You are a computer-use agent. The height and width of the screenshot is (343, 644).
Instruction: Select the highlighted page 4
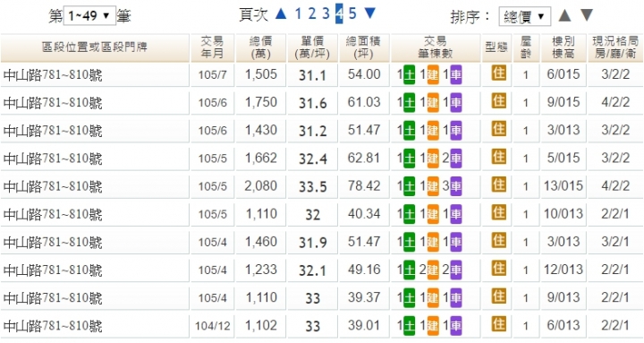(339, 13)
